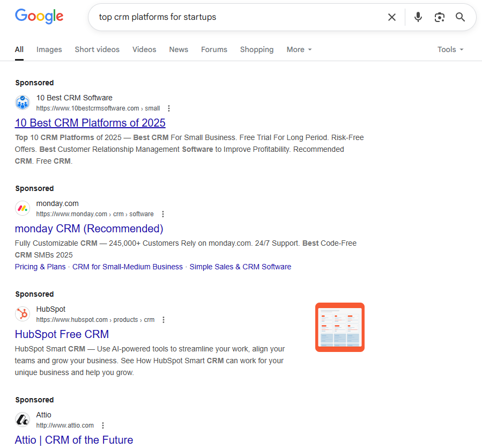Open the three-dot menu for 10 Best CRM Software
482x448 pixels.
pos(168,108)
